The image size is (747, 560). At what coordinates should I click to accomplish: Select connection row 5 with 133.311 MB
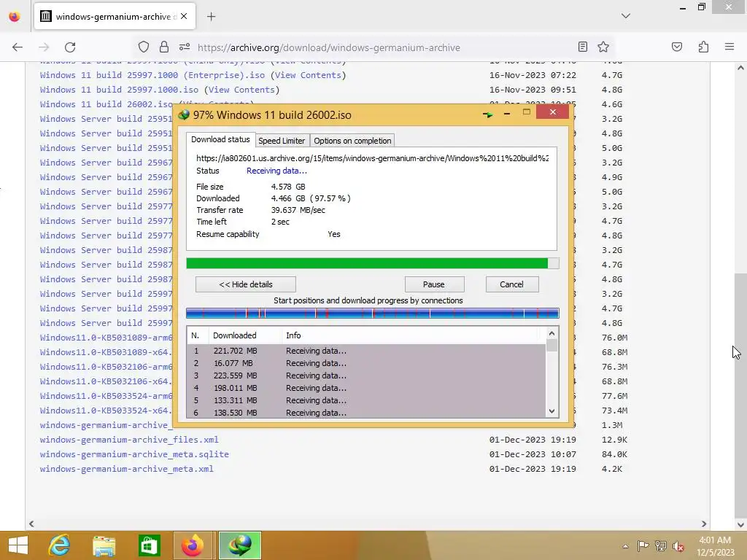point(366,400)
